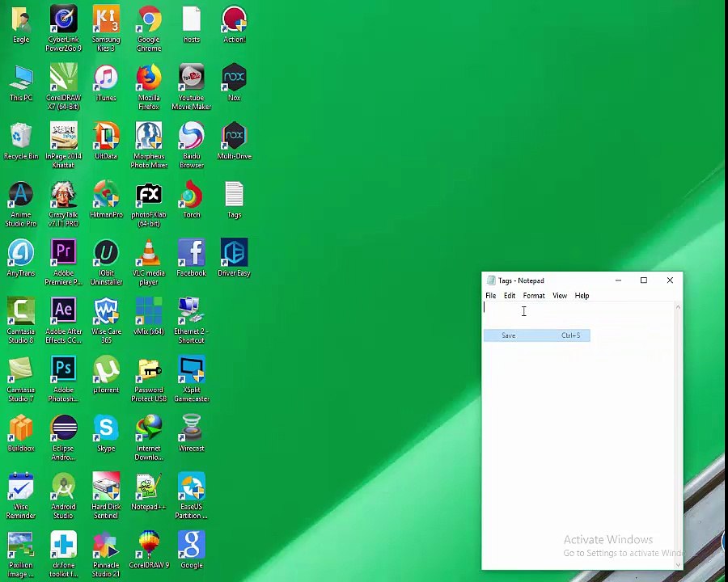
Task: Select the Facebook desktop shortcut
Action: pyautogui.click(x=191, y=253)
